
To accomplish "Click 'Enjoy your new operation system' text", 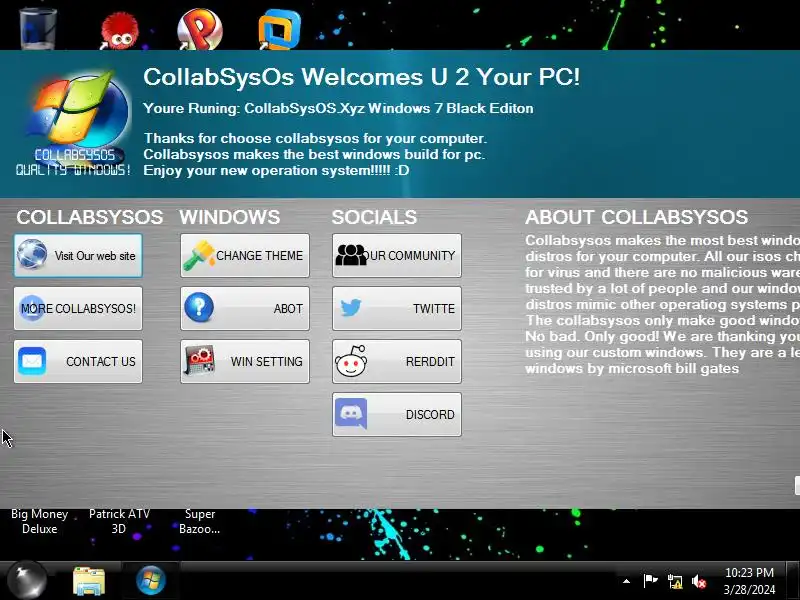I will point(276,170).
